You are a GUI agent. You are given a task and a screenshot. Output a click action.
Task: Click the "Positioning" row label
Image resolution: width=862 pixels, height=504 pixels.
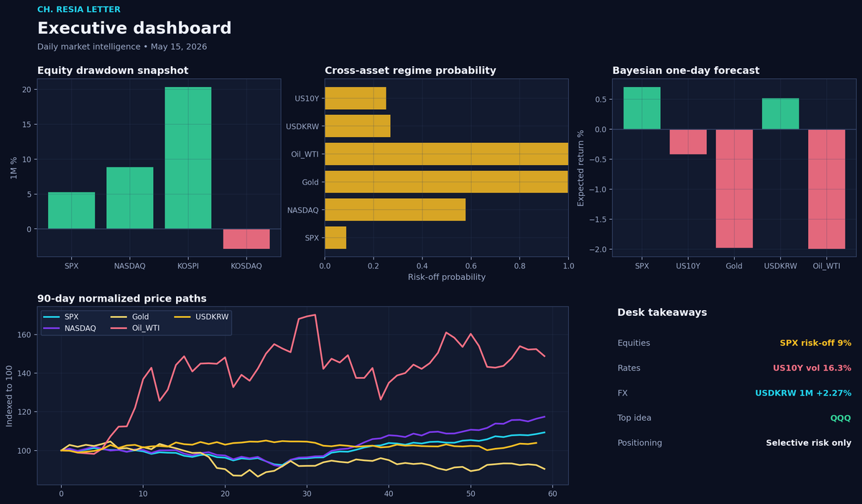[639, 443]
